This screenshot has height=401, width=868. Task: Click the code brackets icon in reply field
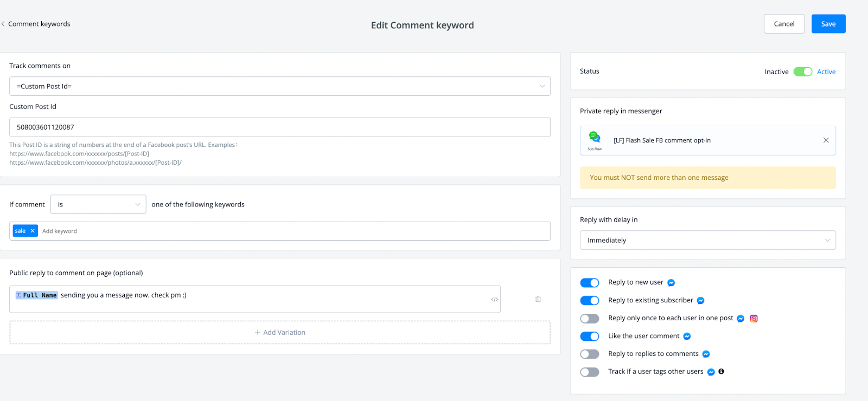click(494, 299)
